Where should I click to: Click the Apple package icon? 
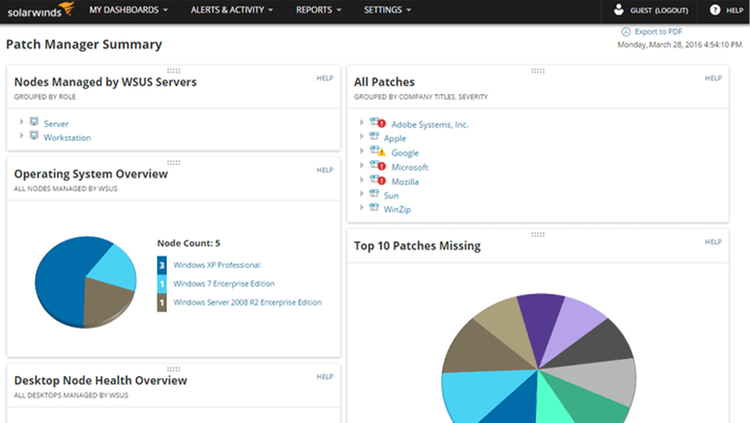pos(374,136)
